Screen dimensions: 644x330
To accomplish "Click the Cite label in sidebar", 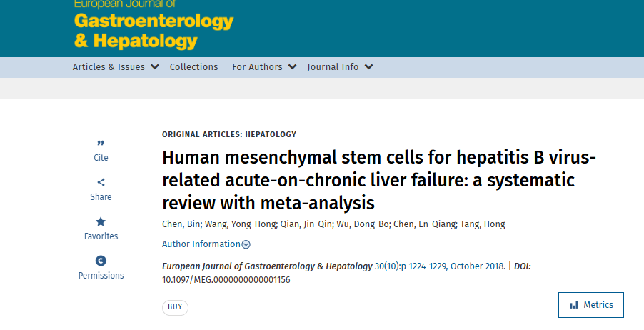I will [x=101, y=158].
